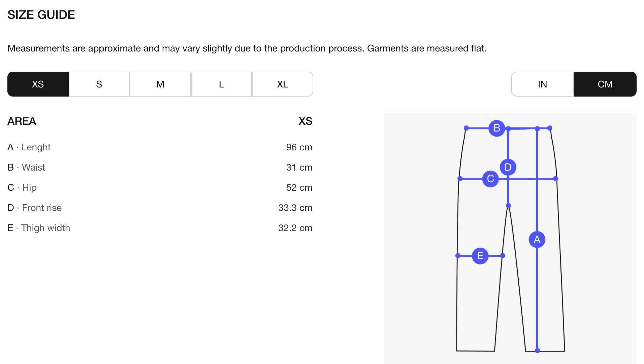The height and width of the screenshot is (364, 644).
Task: Select size S tab
Action: click(99, 84)
